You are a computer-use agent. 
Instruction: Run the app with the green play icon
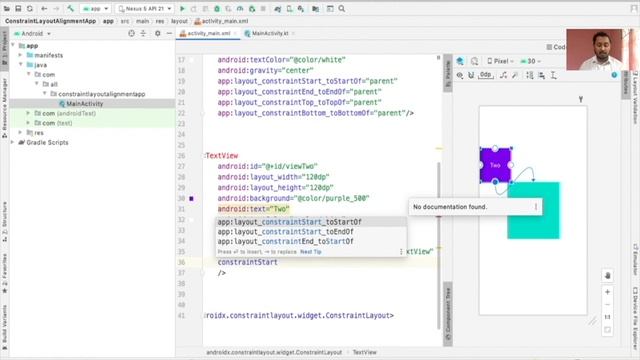pyautogui.click(x=182, y=9)
